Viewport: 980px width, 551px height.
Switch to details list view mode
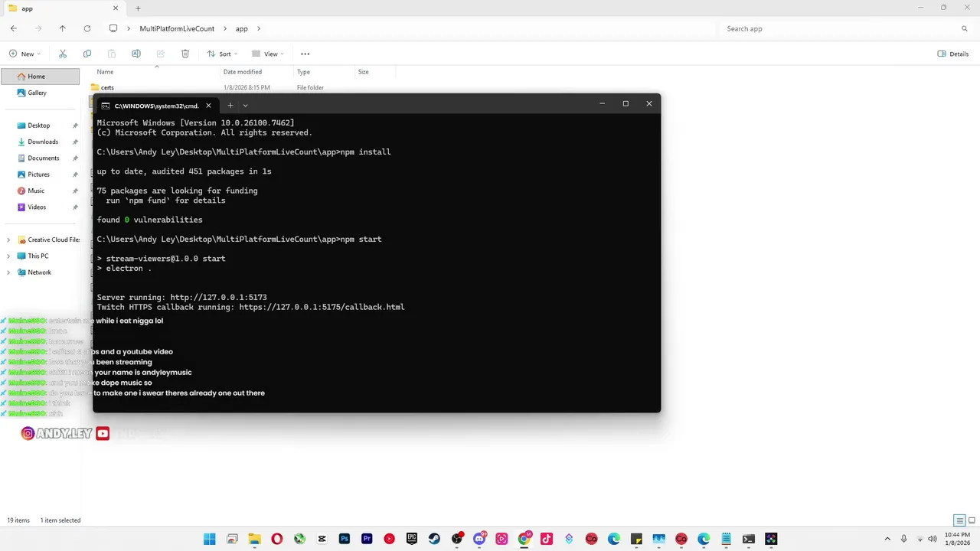pos(959,520)
